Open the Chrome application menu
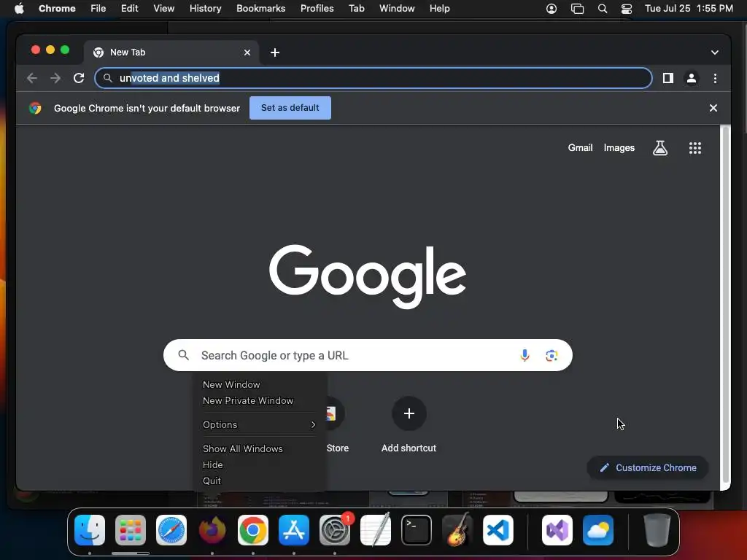 click(x=57, y=9)
